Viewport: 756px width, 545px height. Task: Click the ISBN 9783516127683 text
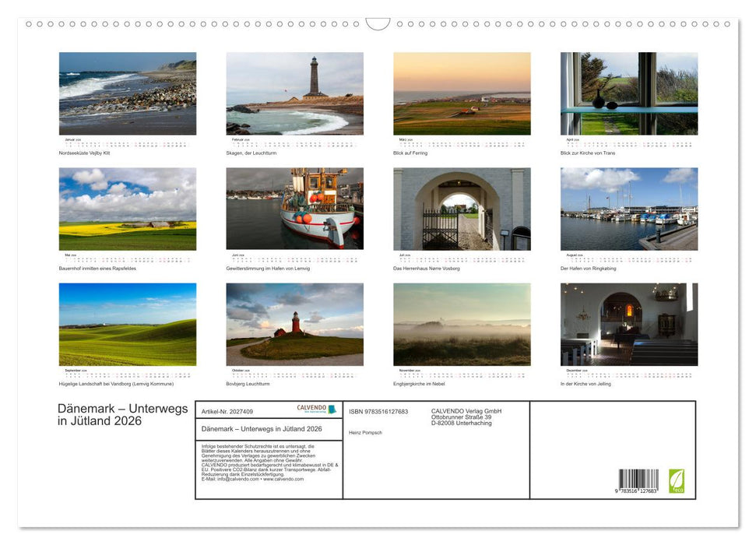click(x=378, y=411)
